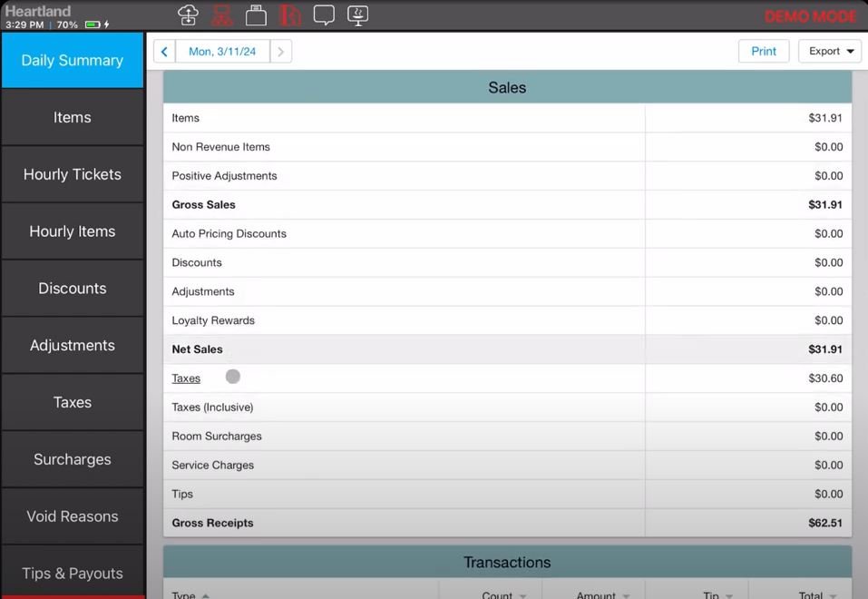The width and height of the screenshot is (868, 599).
Task: Select the Non Revenue Items row
Action: 507,147
